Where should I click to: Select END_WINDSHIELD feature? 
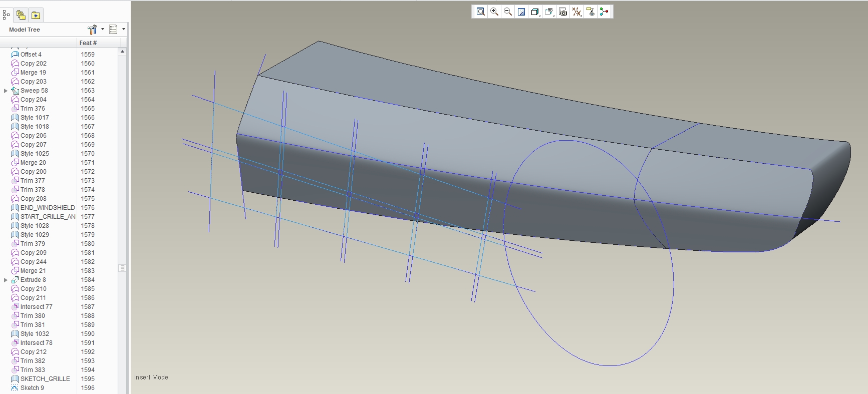[x=48, y=208]
